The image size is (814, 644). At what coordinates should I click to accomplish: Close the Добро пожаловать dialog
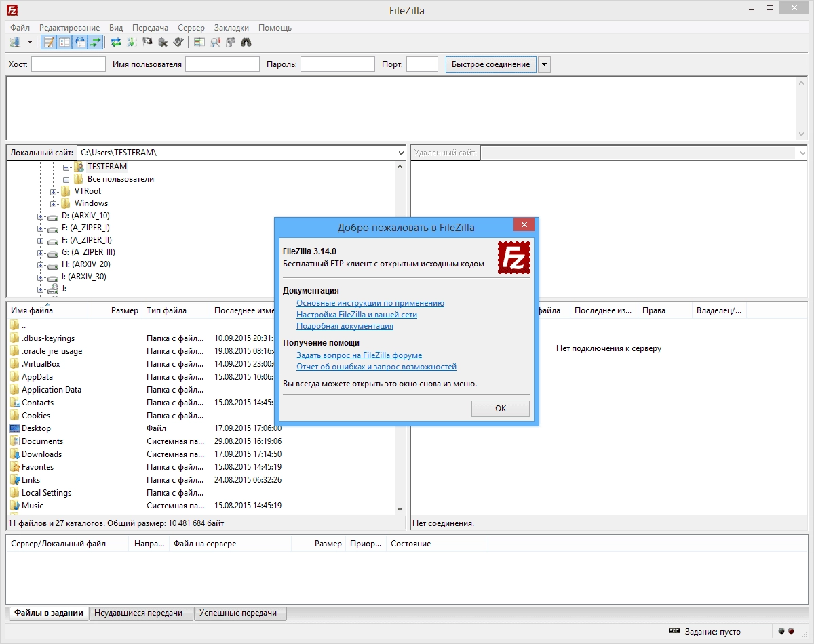(x=524, y=225)
